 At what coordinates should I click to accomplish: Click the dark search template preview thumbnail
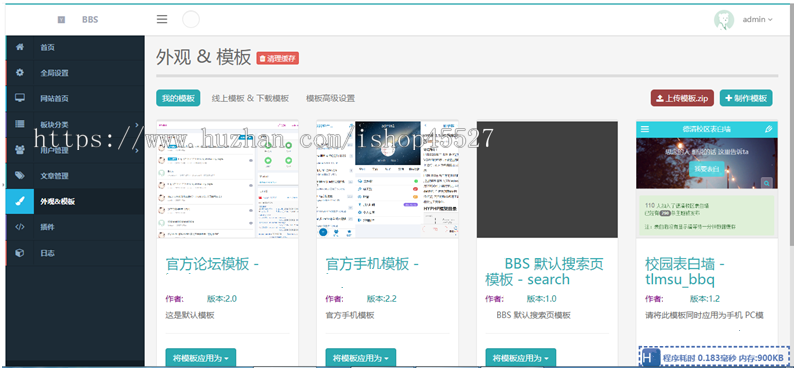547,179
